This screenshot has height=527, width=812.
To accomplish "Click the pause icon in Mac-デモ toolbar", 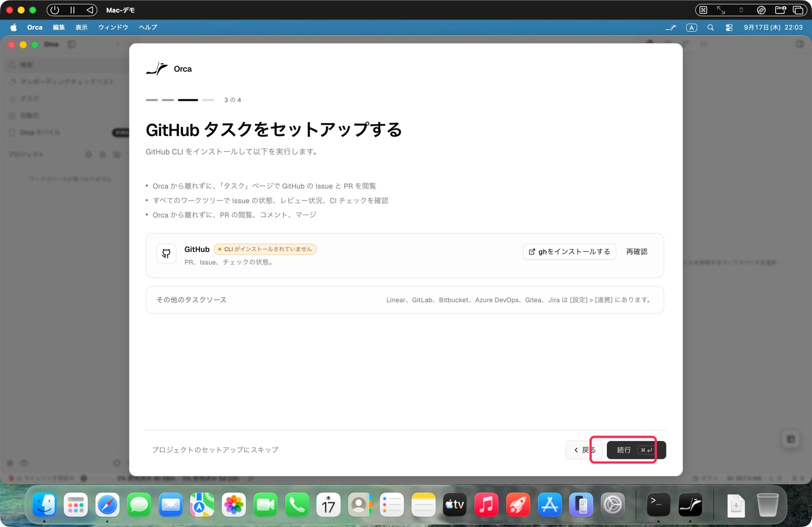I will (72, 10).
